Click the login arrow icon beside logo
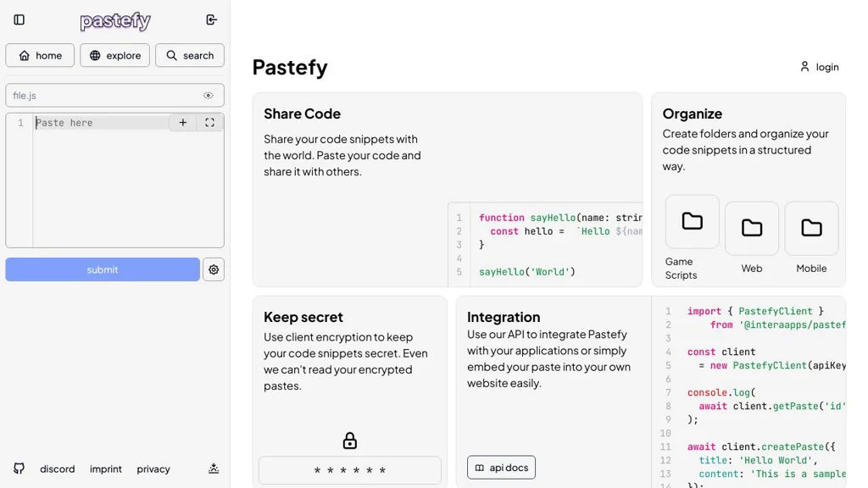868x488 pixels. click(x=211, y=19)
